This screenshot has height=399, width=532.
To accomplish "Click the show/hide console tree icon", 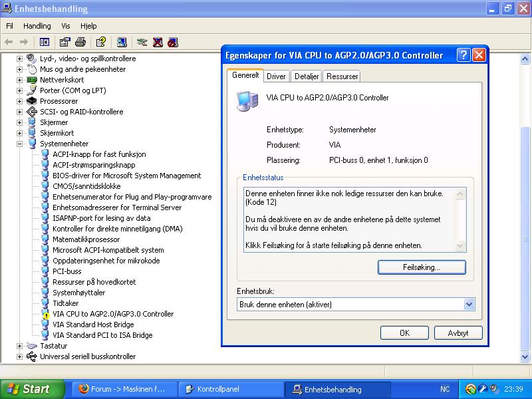I will coord(45,42).
